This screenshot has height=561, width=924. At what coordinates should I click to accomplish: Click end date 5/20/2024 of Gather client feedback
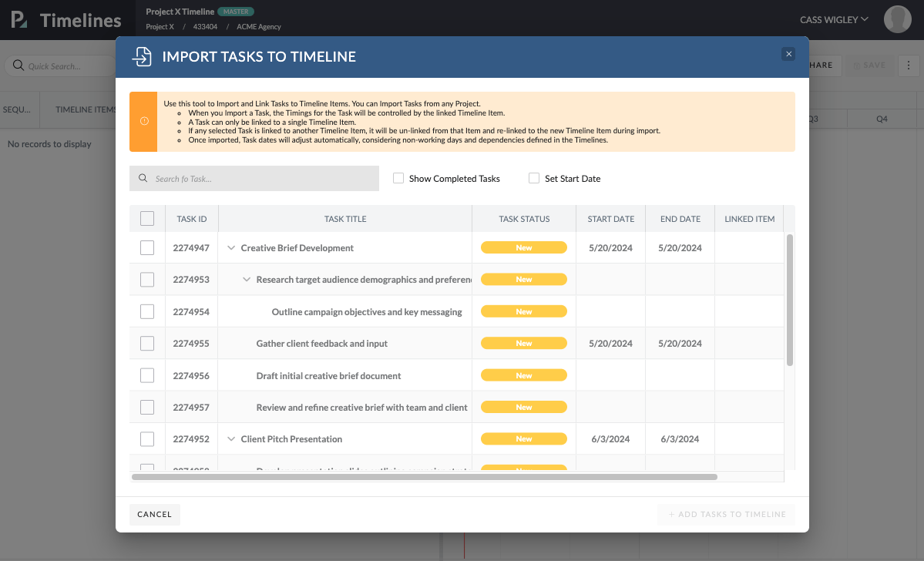point(680,344)
